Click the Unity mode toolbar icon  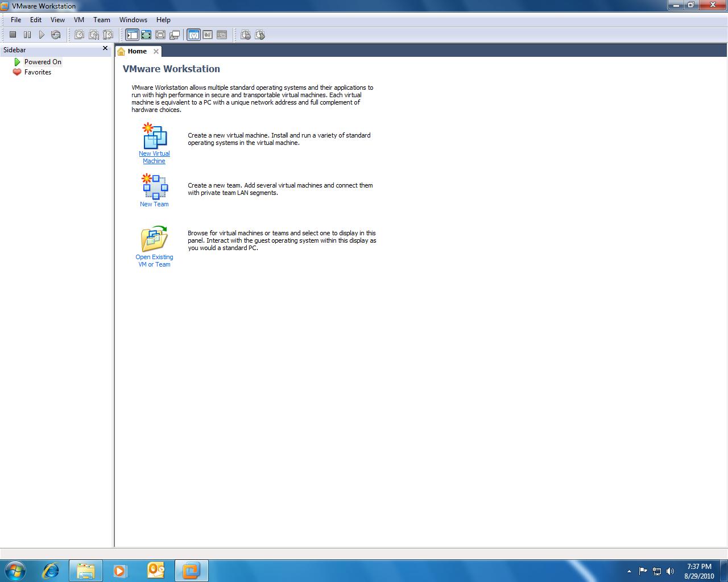tap(175, 35)
